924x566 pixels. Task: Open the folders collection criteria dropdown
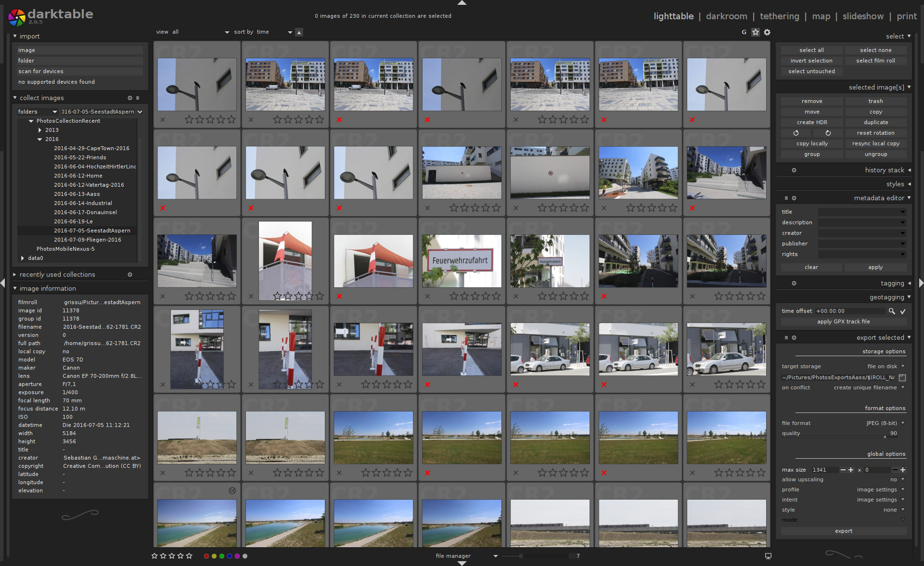pyautogui.click(x=38, y=112)
